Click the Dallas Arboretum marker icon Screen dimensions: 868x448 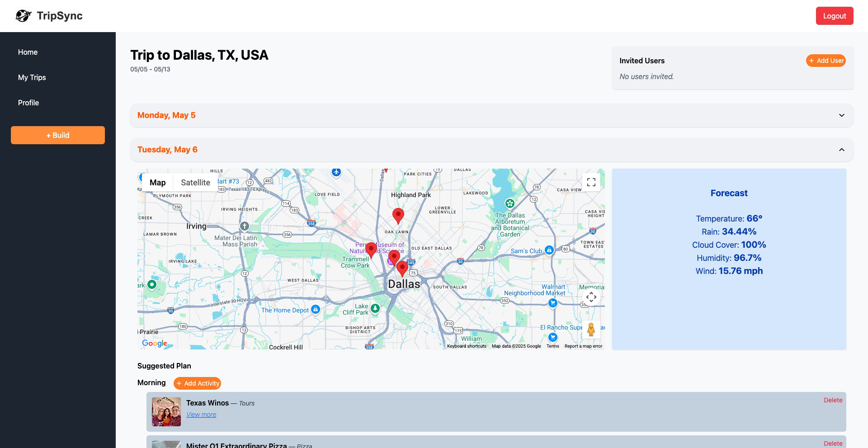[510, 203]
